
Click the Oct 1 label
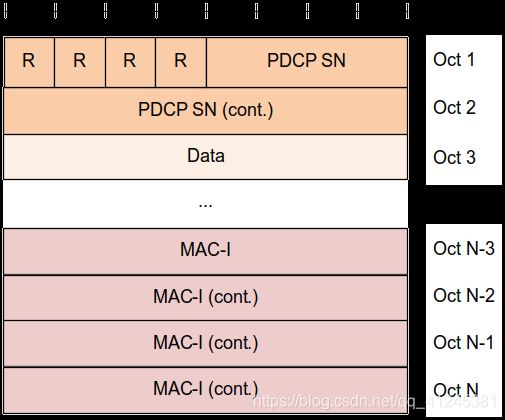point(454,60)
